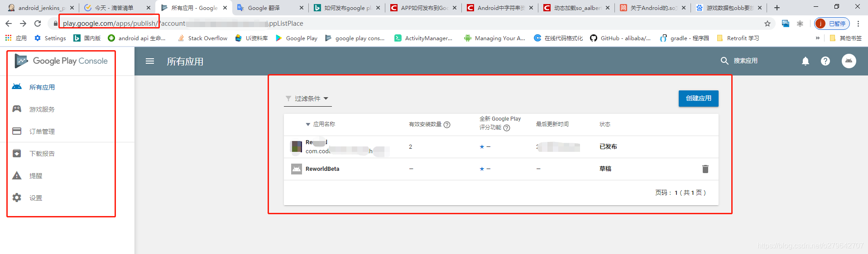
Task: Bookmark this page with the star icon
Action: [x=767, y=24]
